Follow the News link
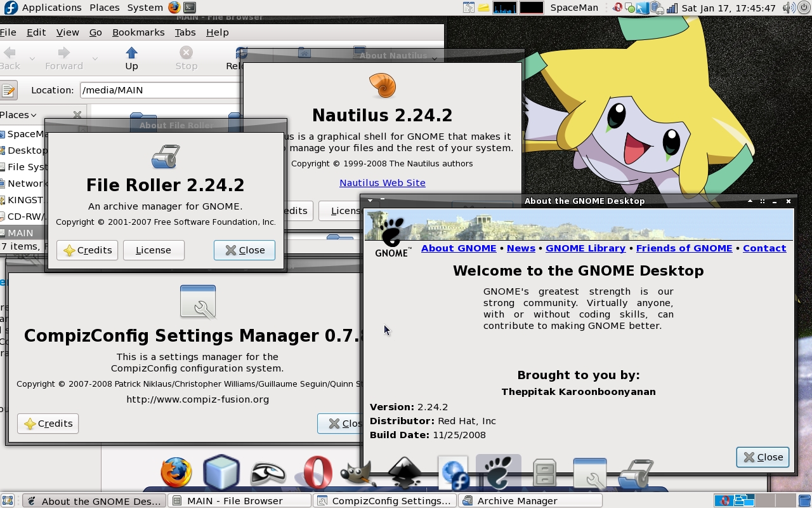812x508 pixels. click(x=521, y=248)
